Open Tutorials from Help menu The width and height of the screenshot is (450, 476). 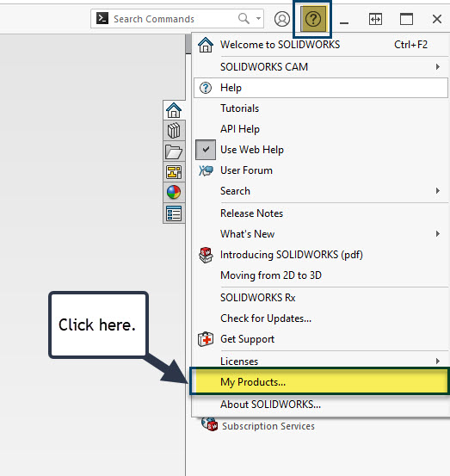pos(321,108)
